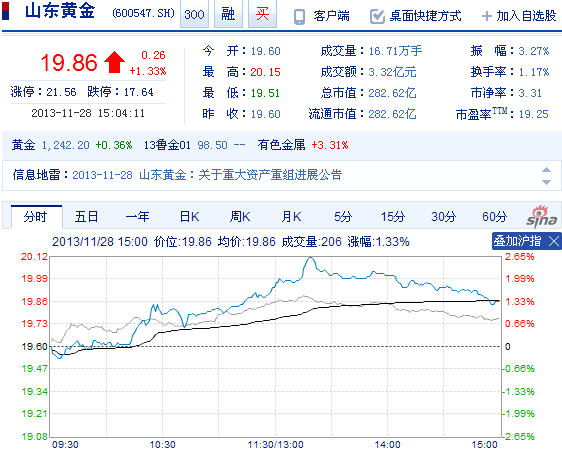
Task: Click the gold price 1,242.20
Action: [66, 145]
